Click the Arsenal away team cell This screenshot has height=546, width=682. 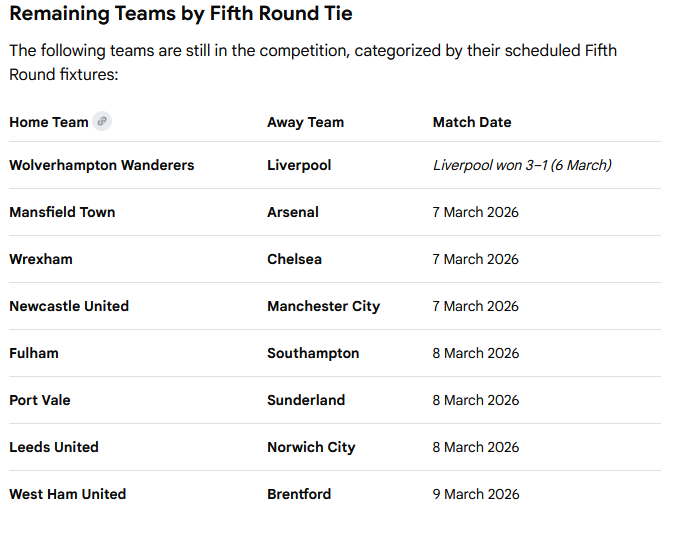click(293, 212)
